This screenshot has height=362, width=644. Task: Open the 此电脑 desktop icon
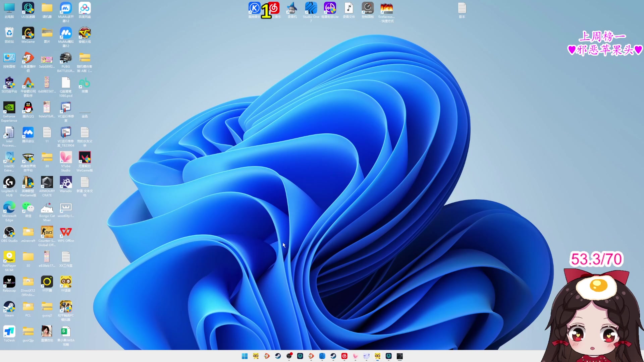(9, 10)
